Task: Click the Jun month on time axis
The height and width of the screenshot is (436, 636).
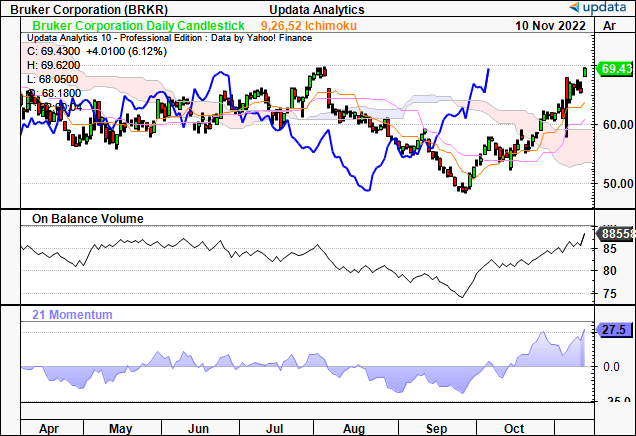Action: [199, 429]
